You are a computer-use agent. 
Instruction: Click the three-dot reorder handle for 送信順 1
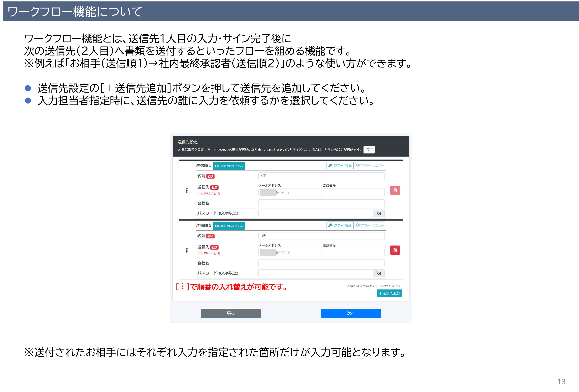point(187,190)
